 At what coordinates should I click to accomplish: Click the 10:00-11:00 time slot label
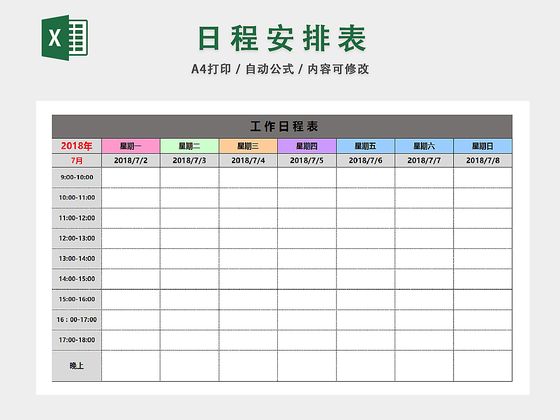pos(76,198)
